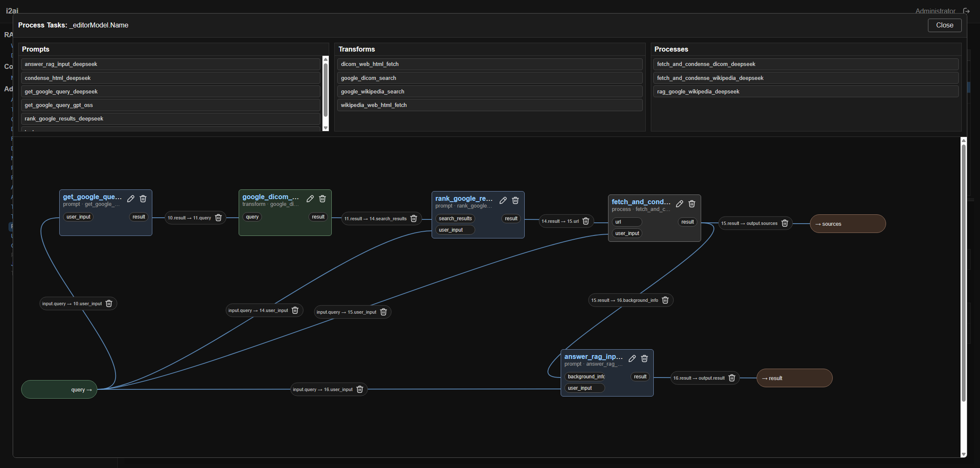Image resolution: width=980 pixels, height=468 pixels.
Task: Remove the input.query → 10.user_input connection
Action: coord(109,304)
